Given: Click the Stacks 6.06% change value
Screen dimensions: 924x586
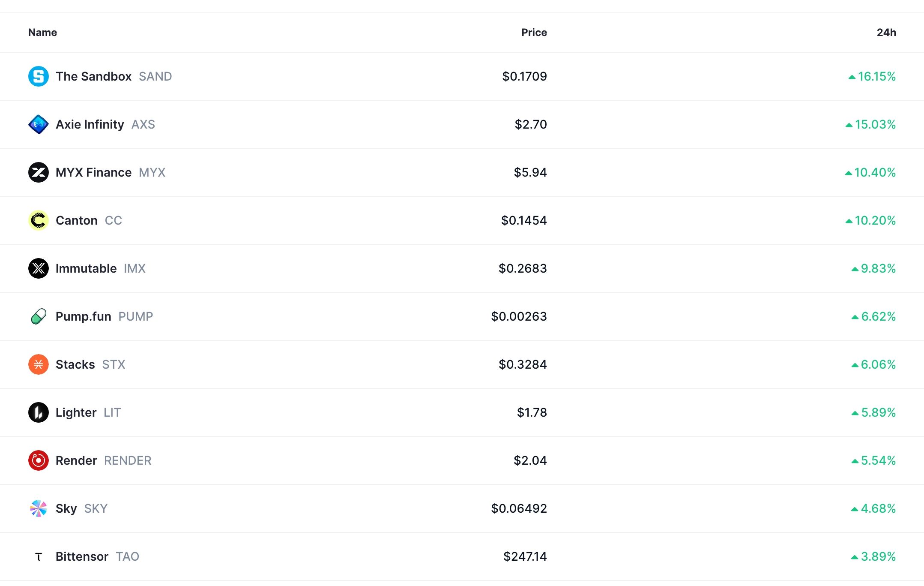Looking at the screenshot, I should click(878, 364).
